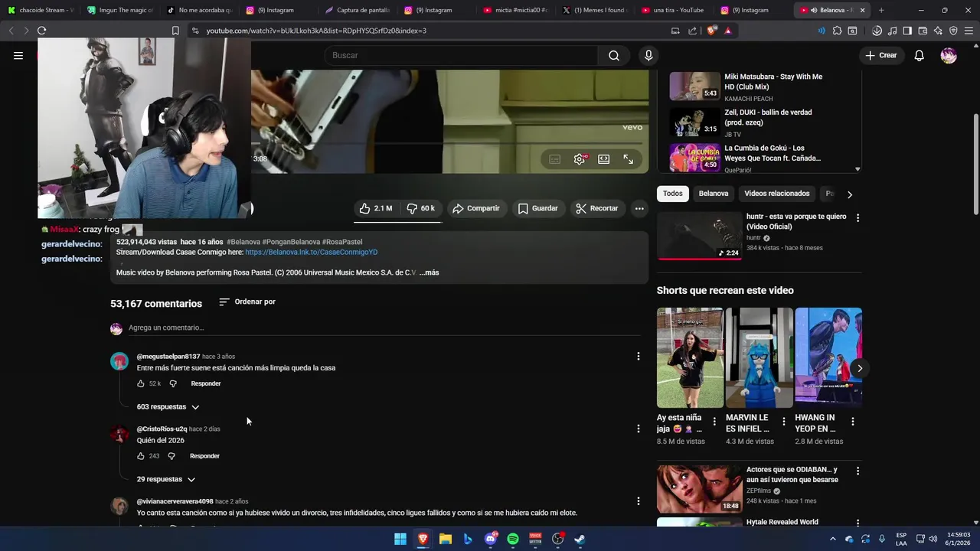980x551 pixels.
Task: Expand the 603 respuestas thread
Action: click(x=168, y=407)
